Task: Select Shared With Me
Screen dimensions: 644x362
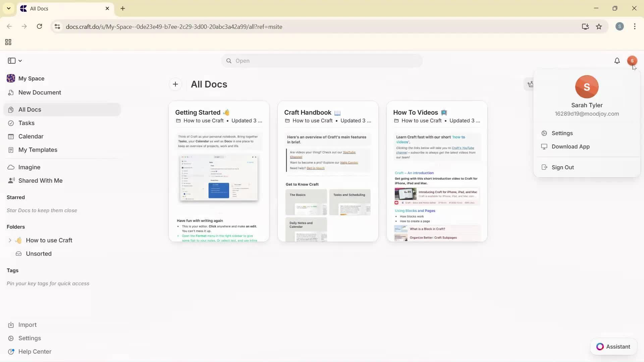Action: point(40,181)
